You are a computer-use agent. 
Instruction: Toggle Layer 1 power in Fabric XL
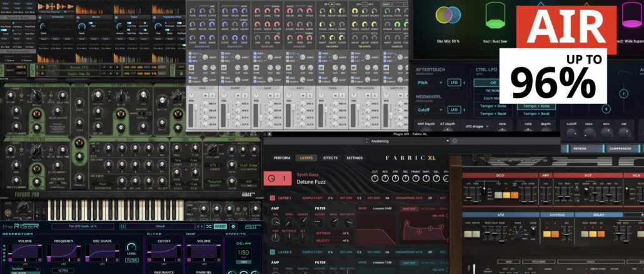point(273,198)
